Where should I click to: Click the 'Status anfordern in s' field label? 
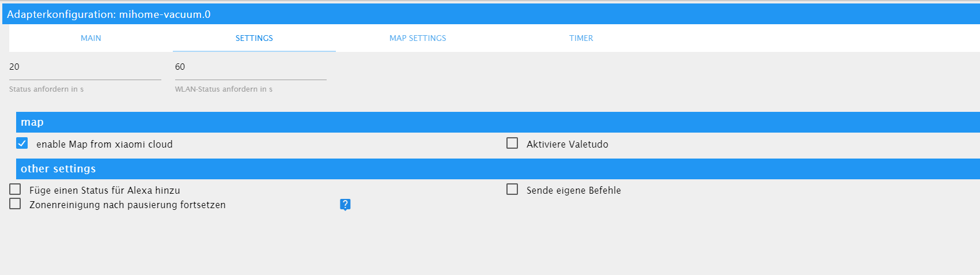(x=47, y=89)
